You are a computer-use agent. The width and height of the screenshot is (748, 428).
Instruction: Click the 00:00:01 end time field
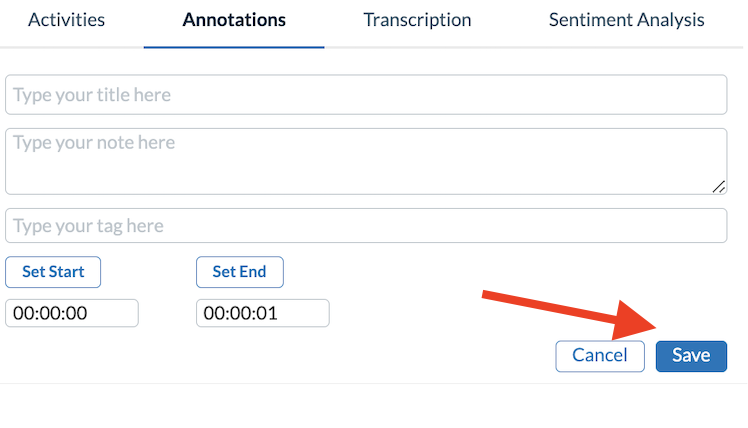coord(263,313)
